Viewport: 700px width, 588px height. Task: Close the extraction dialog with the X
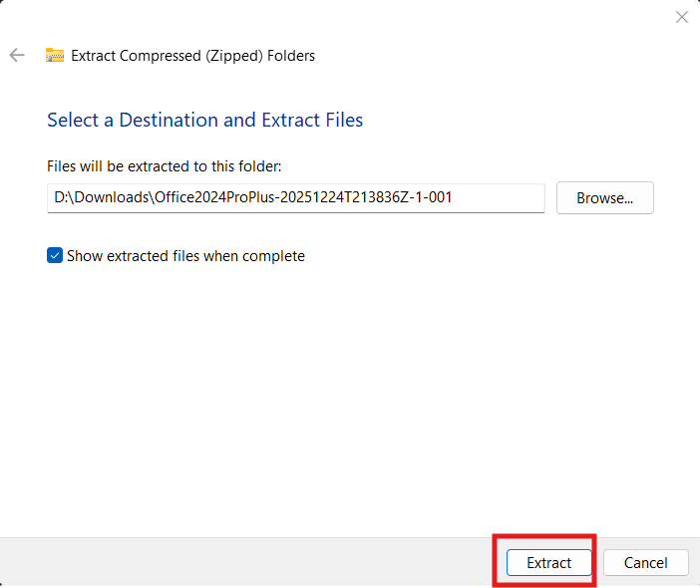pyautogui.click(x=682, y=17)
